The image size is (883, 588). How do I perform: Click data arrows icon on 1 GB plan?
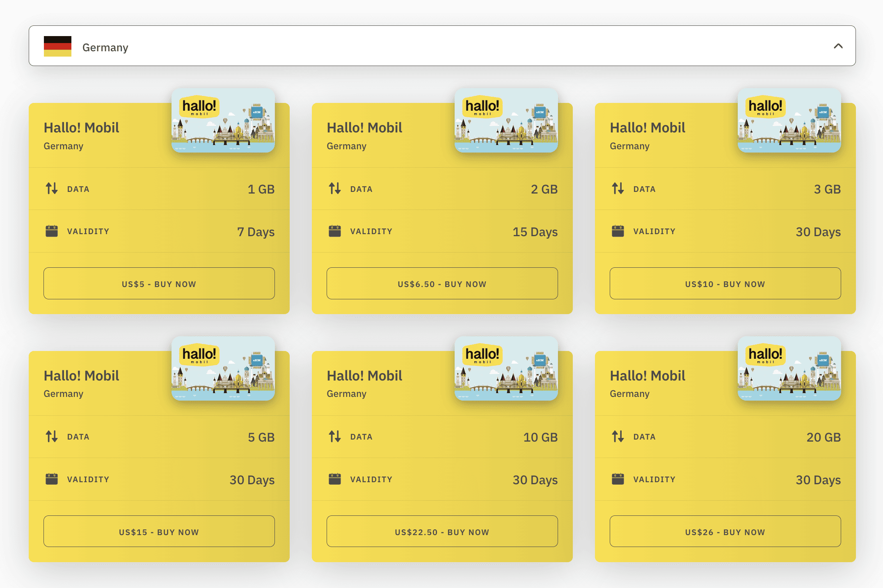click(52, 189)
